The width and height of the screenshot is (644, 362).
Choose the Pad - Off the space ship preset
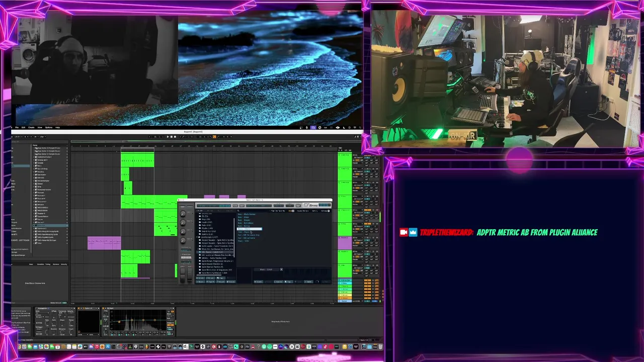[249, 235]
